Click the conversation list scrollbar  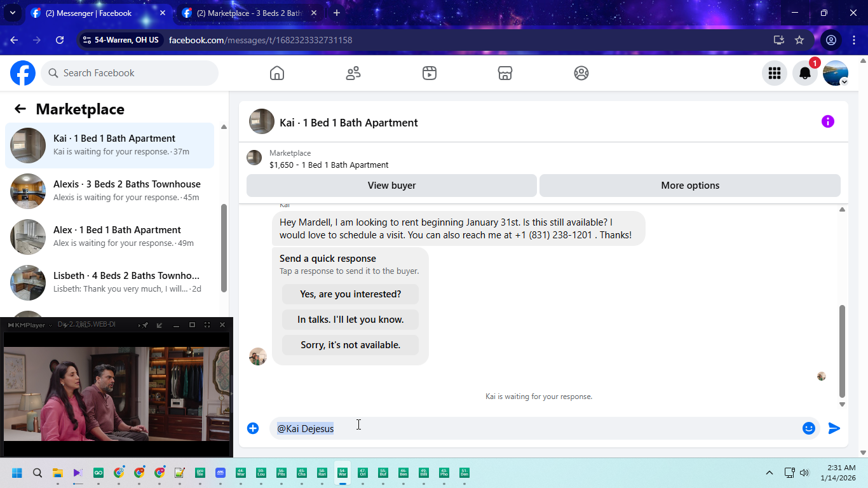coord(224,248)
